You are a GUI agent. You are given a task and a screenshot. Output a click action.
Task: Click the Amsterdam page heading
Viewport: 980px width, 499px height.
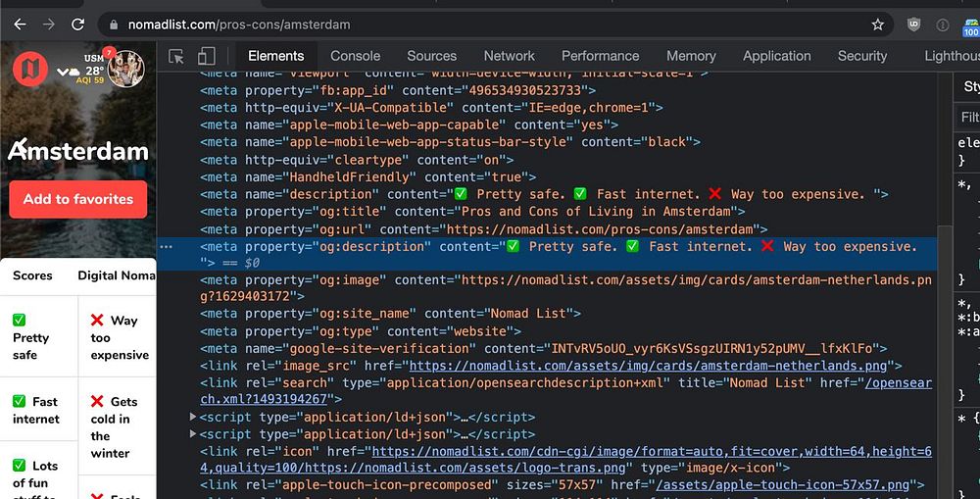coord(78,150)
